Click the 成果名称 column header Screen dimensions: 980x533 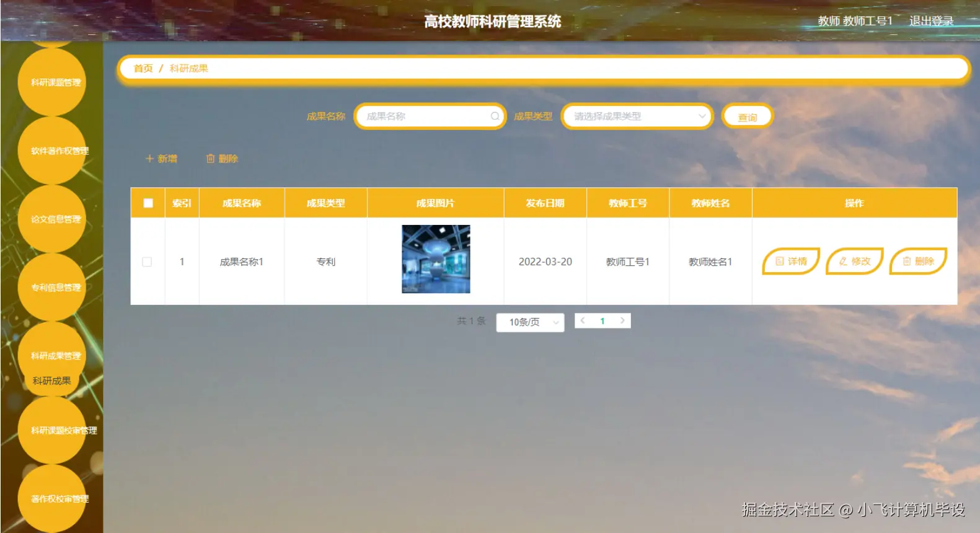(242, 203)
